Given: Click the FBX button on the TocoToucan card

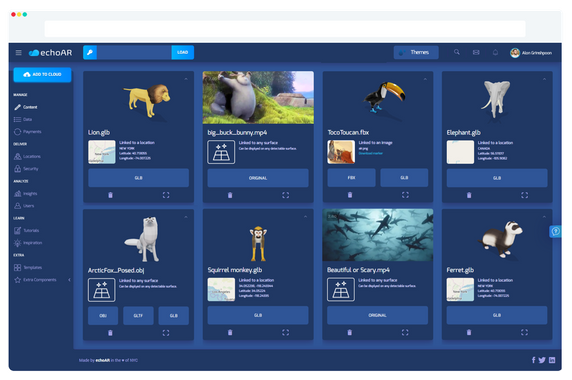Looking at the screenshot, I should point(351,178).
